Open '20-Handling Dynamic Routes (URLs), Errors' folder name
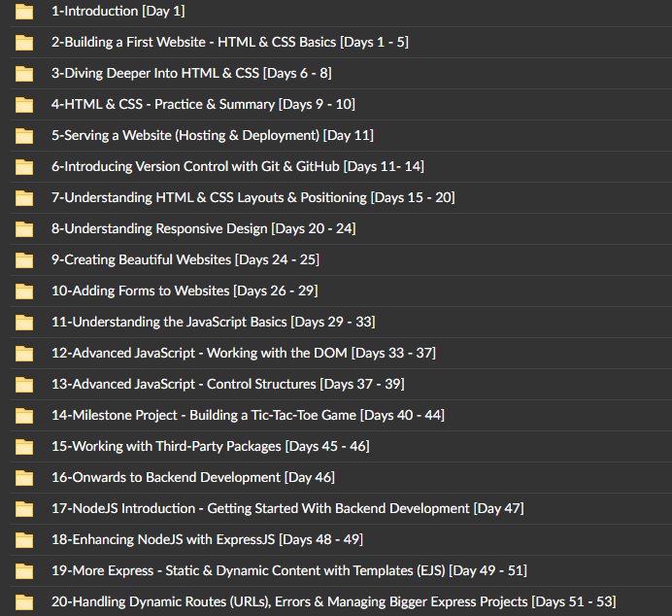Screen dimensions: 672x616 [334, 601]
